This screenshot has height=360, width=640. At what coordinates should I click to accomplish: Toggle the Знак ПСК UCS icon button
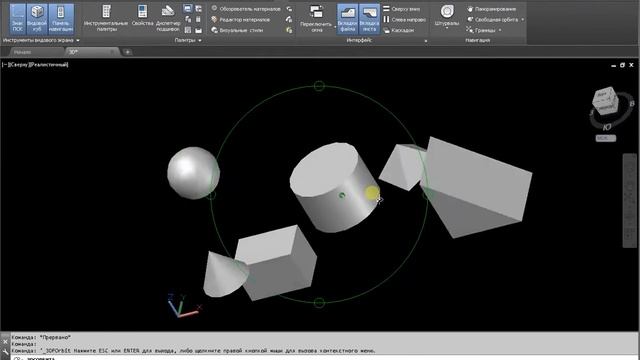17,18
